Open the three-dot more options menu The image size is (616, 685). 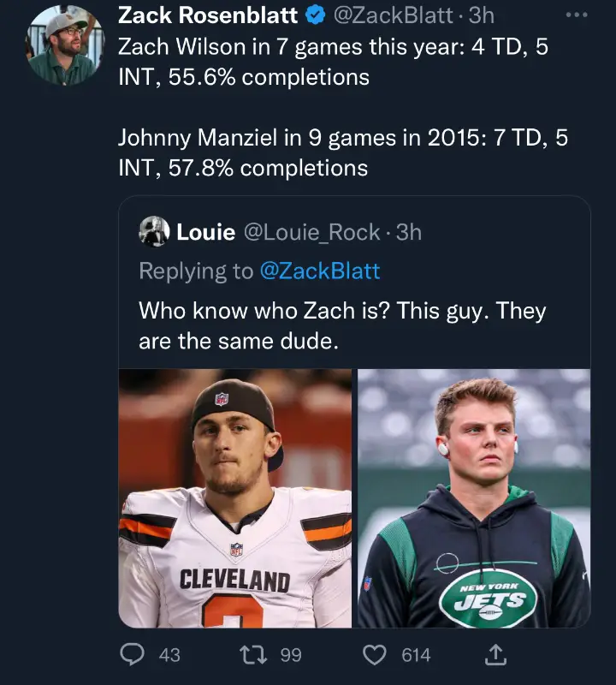tap(577, 16)
